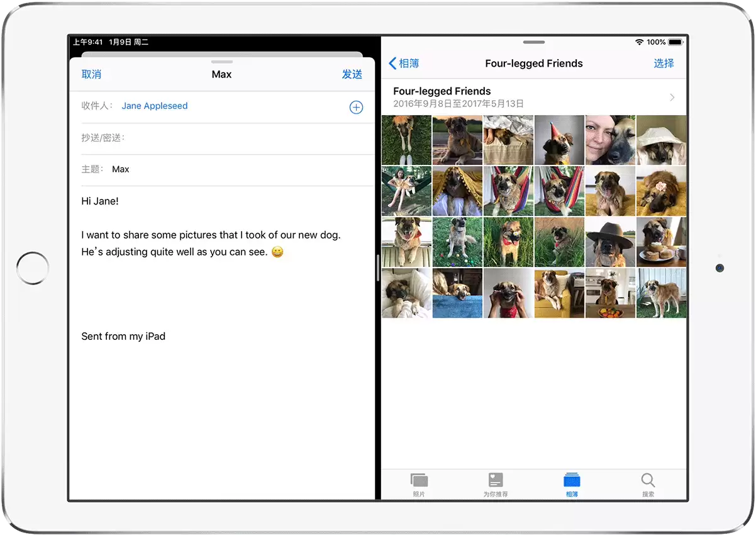Send the email with 发送
The width and height of the screenshot is (756, 535).
[x=352, y=74]
